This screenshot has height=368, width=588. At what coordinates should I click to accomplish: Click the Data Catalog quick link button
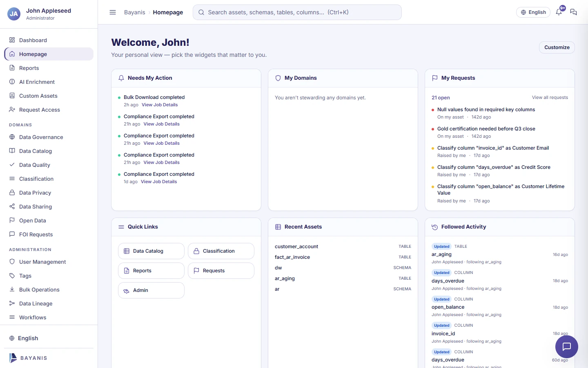pyautogui.click(x=151, y=251)
